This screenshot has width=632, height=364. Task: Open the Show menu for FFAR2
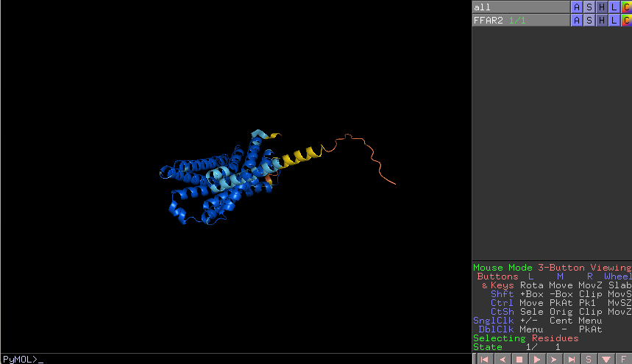coord(589,20)
